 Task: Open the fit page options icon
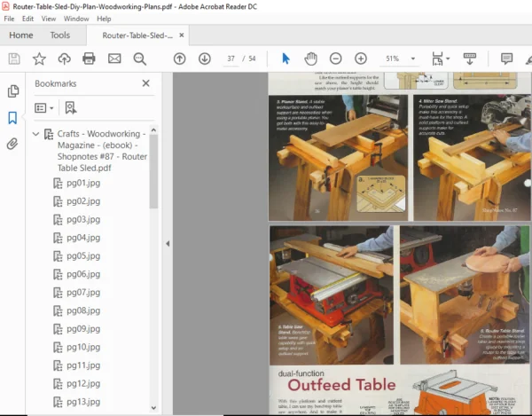click(x=441, y=59)
